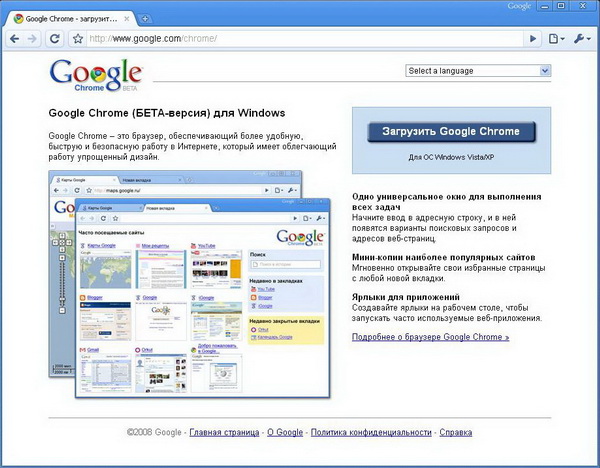The width and height of the screenshot is (600, 468).
Task: Expand the Select a language dropdown
Action: pyautogui.click(x=478, y=70)
